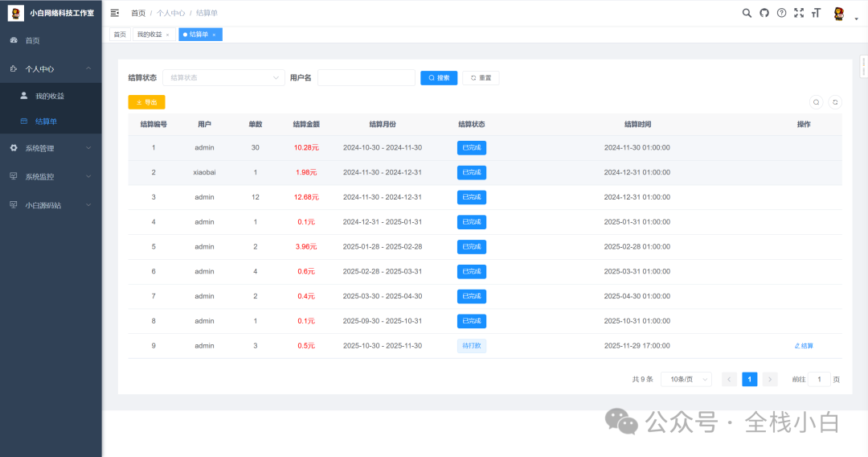The height and width of the screenshot is (457, 868).
Task: Click the 结算 link in row 9
Action: pos(804,346)
